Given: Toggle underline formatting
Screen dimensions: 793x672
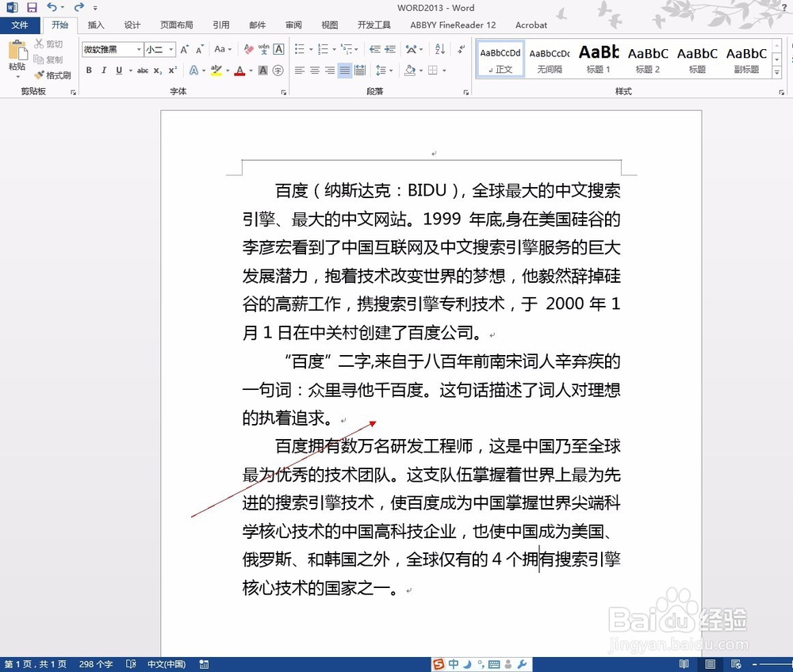Looking at the screenshot, I should (119, 71).
